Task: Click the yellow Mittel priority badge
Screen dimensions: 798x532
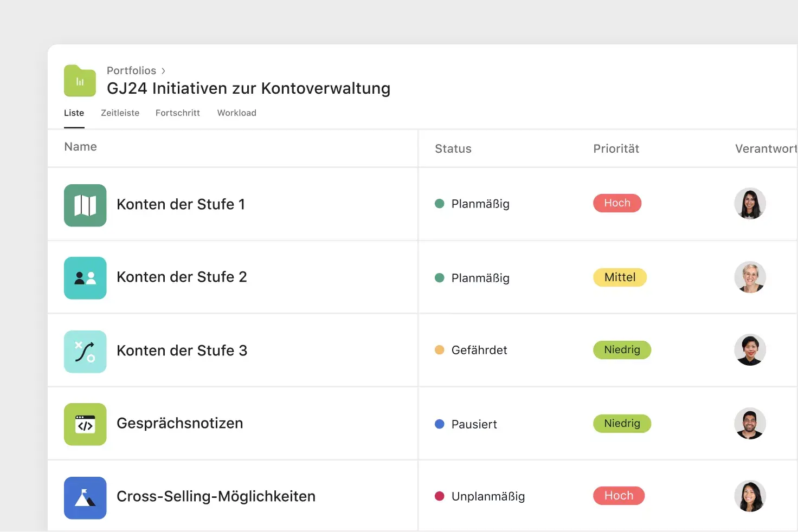Action: [x=619, y=277]
